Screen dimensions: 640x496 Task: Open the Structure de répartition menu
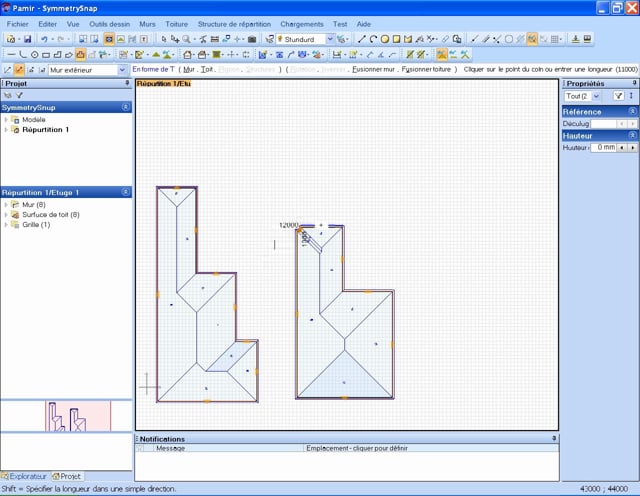pyautogui.click(x=234, y=24)
